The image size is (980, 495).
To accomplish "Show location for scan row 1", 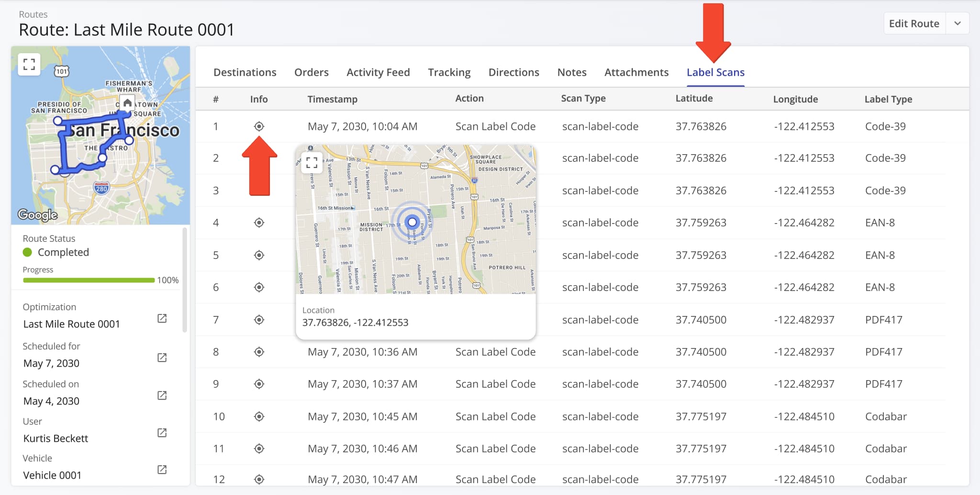I will point(259,126).
